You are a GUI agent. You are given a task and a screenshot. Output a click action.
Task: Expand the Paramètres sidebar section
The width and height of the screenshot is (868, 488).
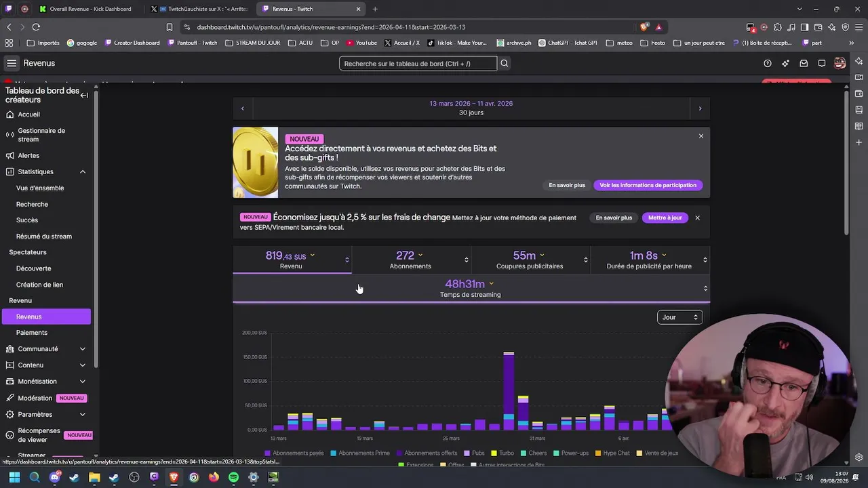83,415
